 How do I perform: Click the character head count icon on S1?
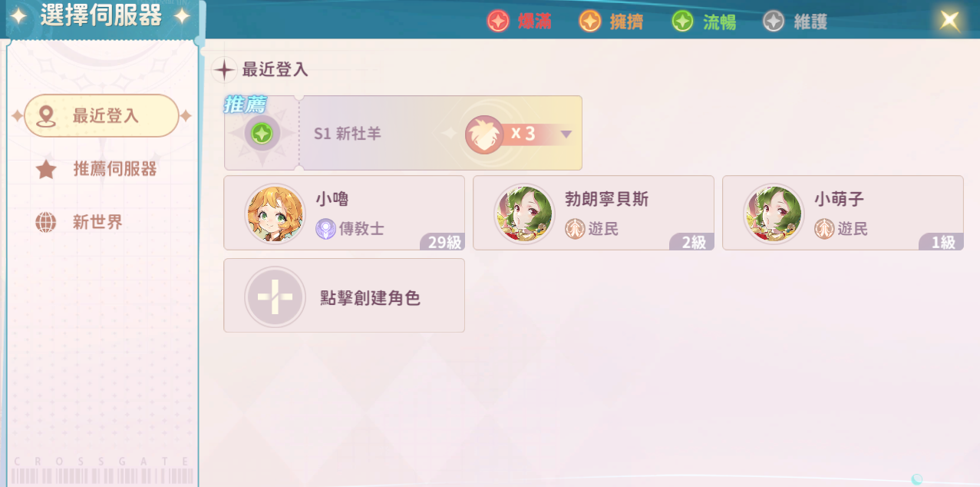pos(484,134)
